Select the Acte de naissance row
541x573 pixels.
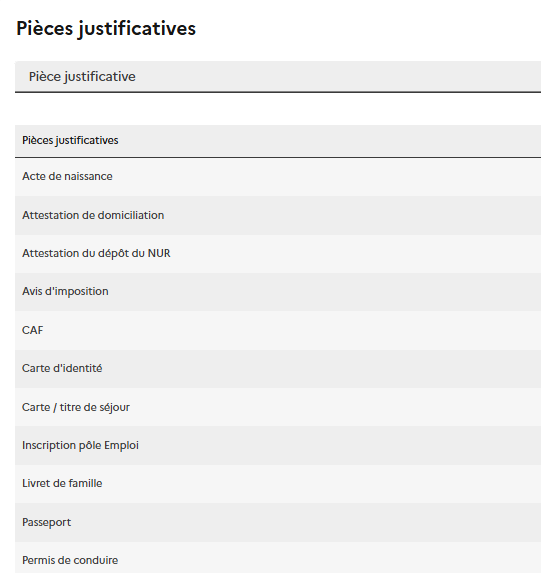[x=278, y=177]
